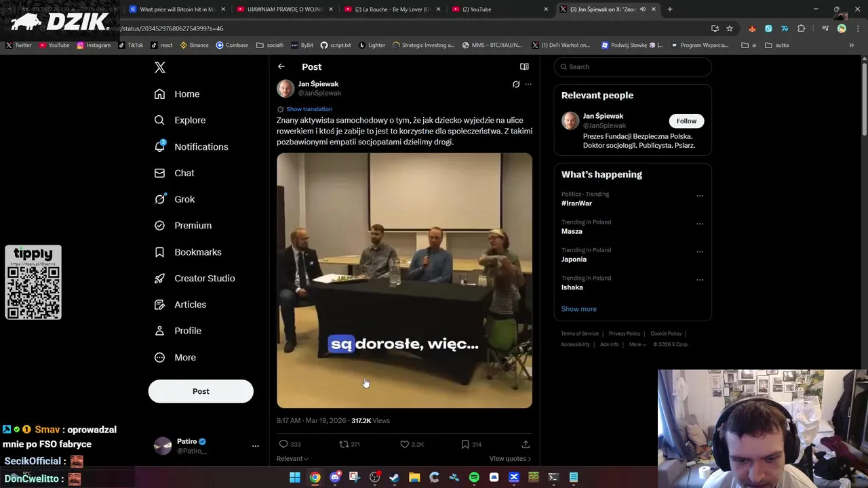Screen dimensions: 868x488
Task: Click the Search input field
Action: [633, 67]
